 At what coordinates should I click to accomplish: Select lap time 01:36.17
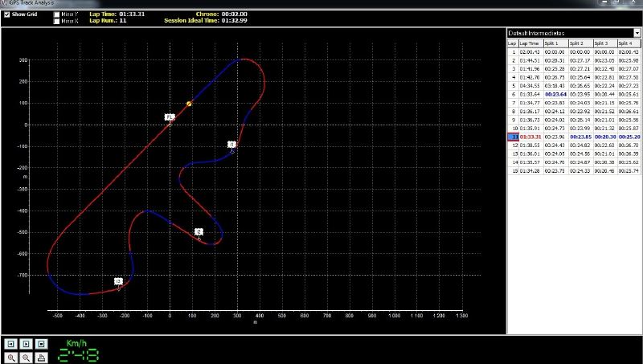(x=530, y=112)
